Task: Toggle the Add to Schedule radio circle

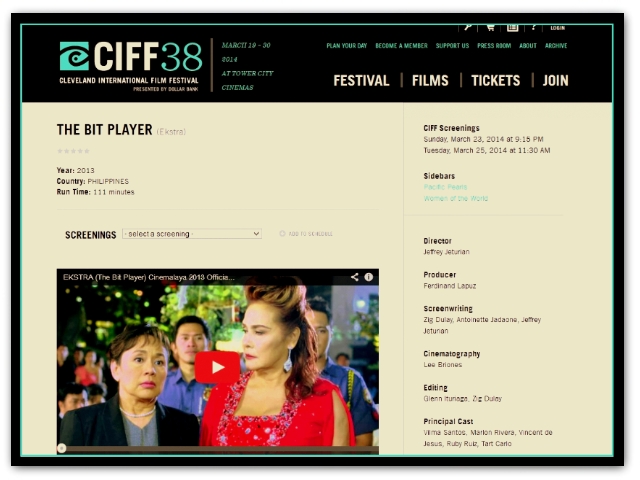Action: click(x=282, y=233)
